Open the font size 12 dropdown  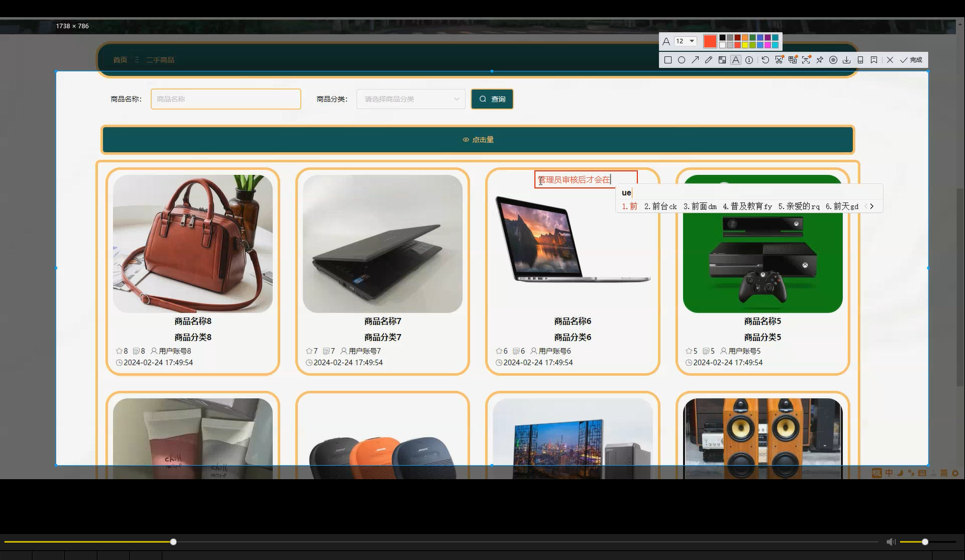686,41
